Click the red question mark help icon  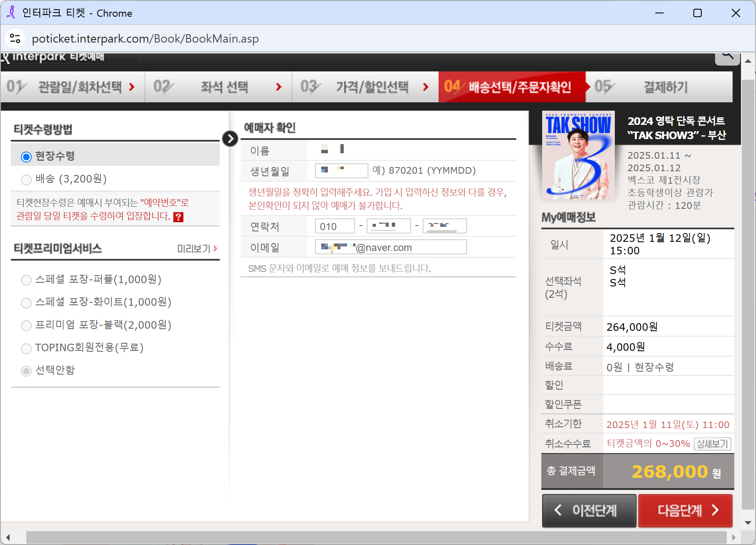tap(178, 217)
